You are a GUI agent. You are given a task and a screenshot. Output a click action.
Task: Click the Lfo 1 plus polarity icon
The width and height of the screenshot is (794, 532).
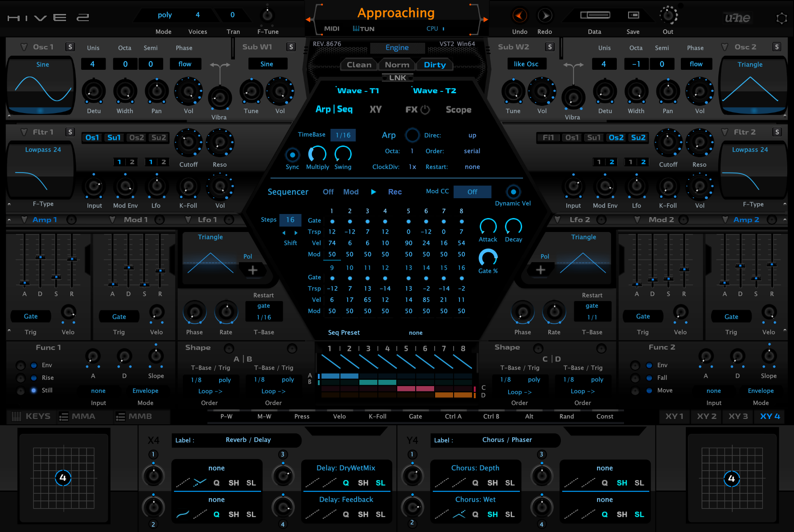[253, 270]
